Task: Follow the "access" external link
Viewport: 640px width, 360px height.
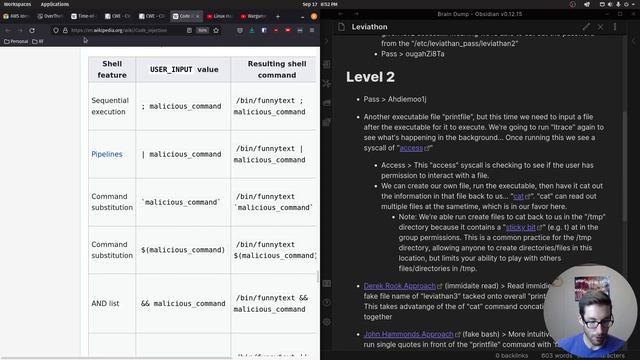Action: coord(411,148)
